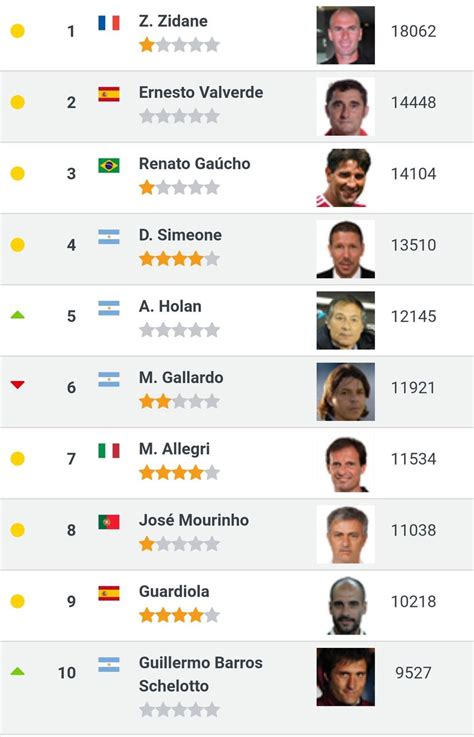Click the green up arrow at rank 10

pyautogui.click(x=17, y=671)
